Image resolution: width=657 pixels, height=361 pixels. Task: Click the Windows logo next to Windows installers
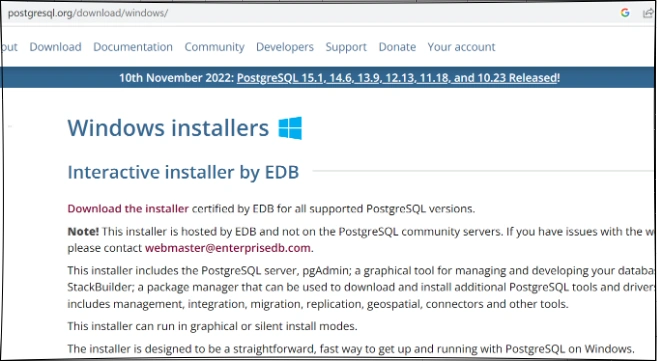coord(290,128)
